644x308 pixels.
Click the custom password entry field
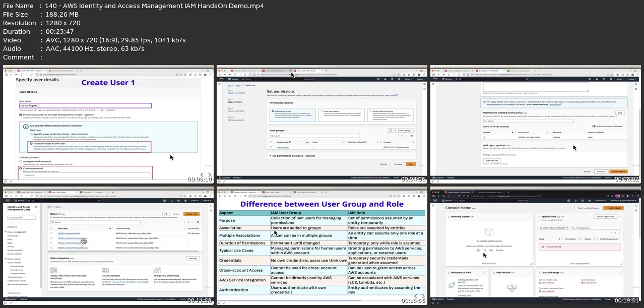tap(87, 175)
